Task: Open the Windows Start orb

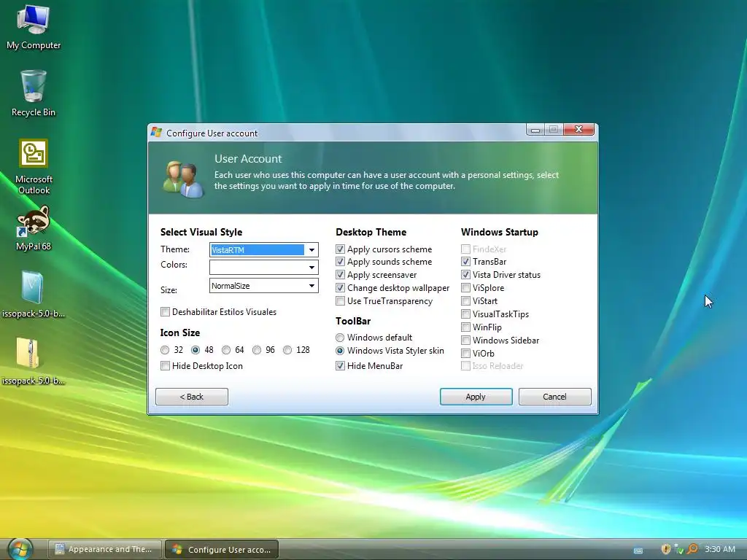Action: pos(20,549)
